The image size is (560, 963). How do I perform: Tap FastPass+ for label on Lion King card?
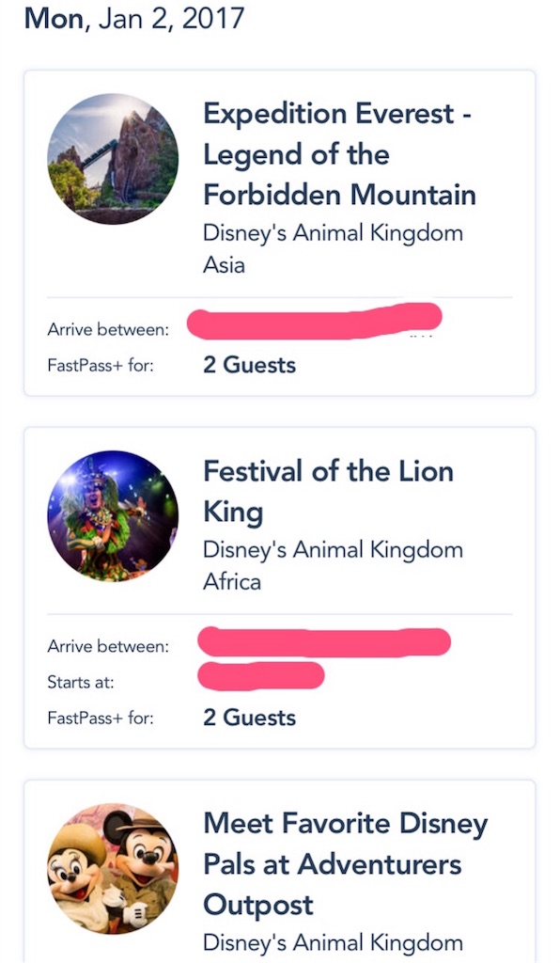[101, 718]
